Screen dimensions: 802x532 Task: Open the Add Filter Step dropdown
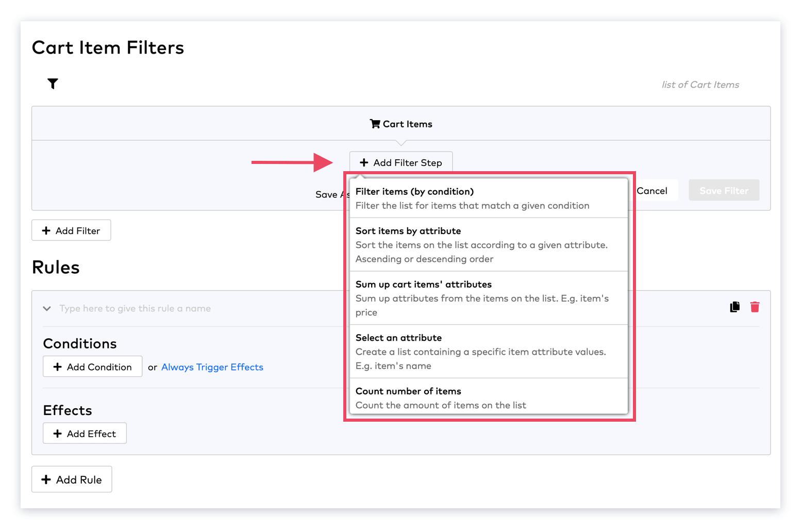click(400, 162)
